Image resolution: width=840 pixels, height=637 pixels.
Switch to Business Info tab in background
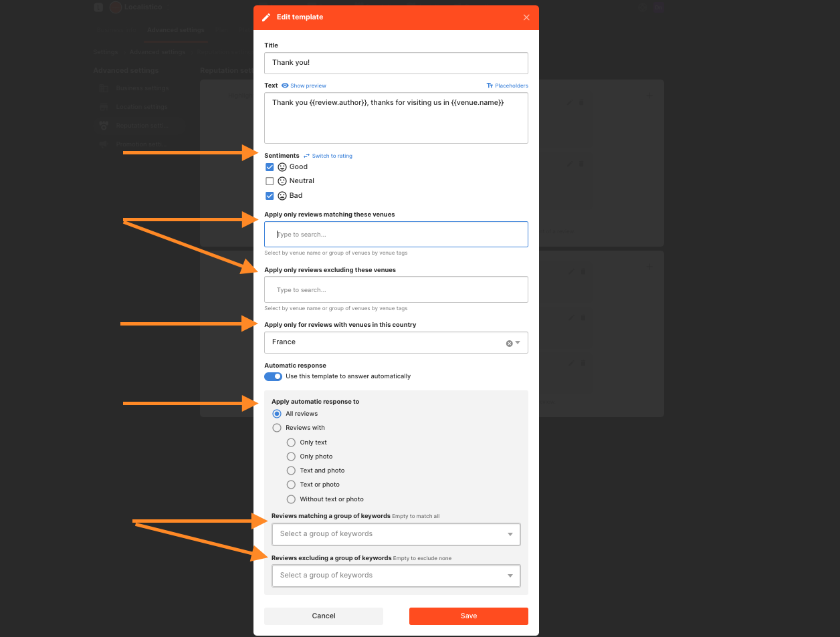tap(116, 30)
